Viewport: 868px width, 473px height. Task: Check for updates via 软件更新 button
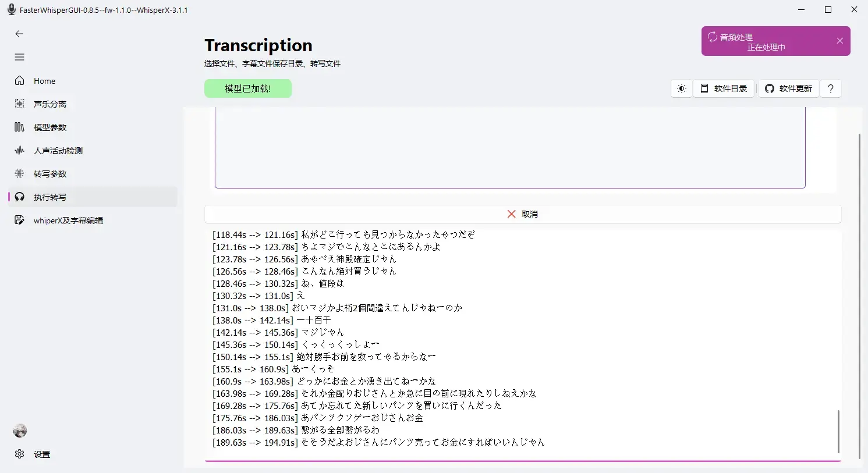coord(789,88)
